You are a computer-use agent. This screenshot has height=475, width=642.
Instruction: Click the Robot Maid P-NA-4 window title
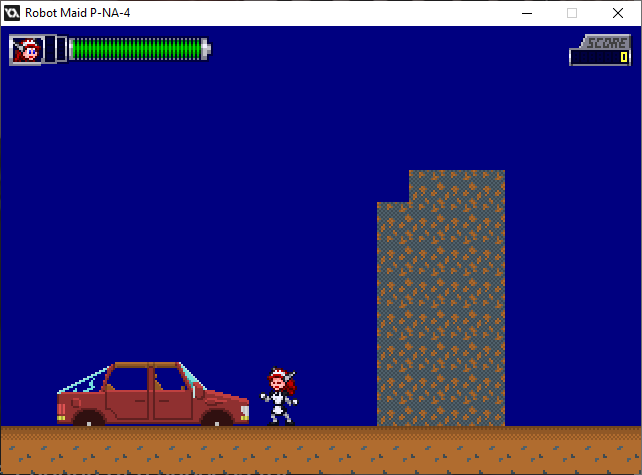[77, 13]
